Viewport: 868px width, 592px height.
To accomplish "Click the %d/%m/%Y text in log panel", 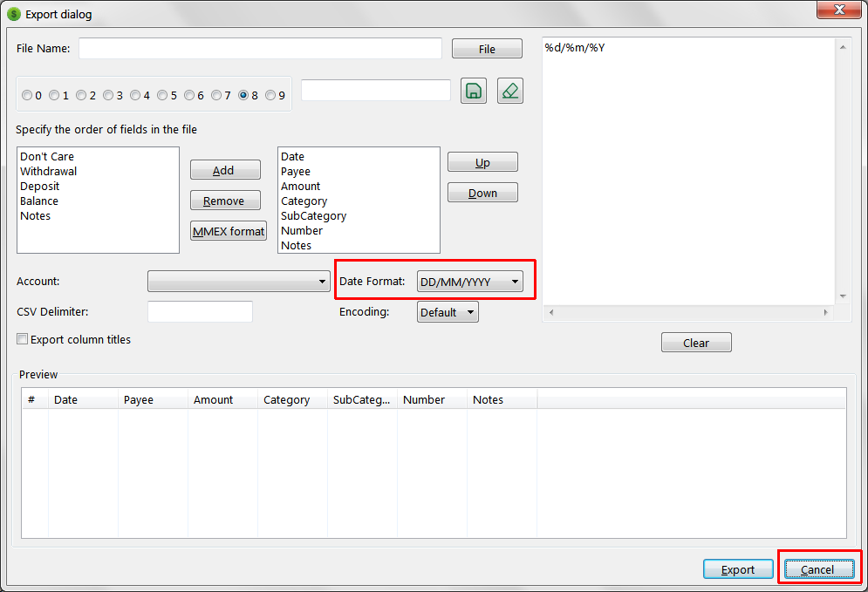I will (x=575, y=48).
